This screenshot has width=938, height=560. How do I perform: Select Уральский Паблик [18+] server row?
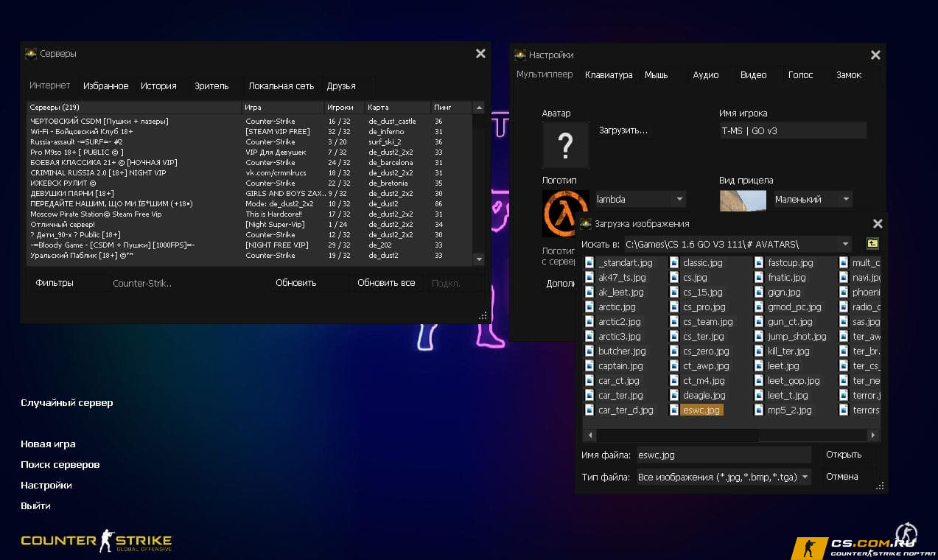(249, 256)
